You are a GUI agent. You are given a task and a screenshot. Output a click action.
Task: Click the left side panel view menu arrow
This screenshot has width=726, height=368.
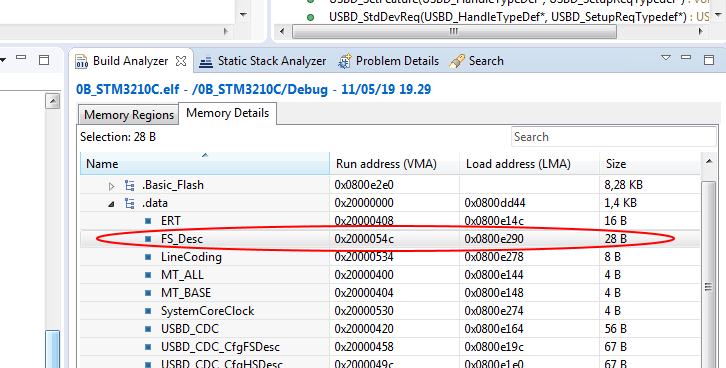click(3, 59)
